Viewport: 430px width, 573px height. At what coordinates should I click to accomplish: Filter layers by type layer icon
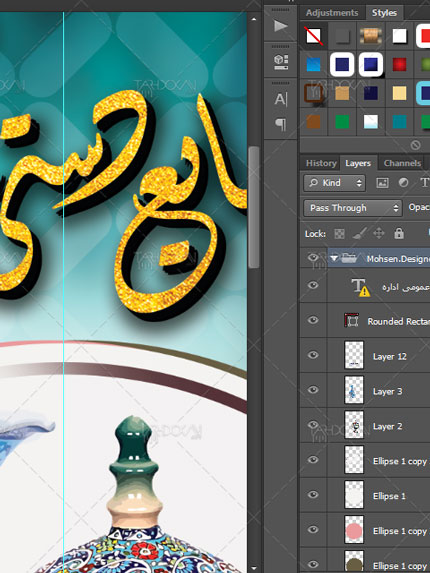425,183
